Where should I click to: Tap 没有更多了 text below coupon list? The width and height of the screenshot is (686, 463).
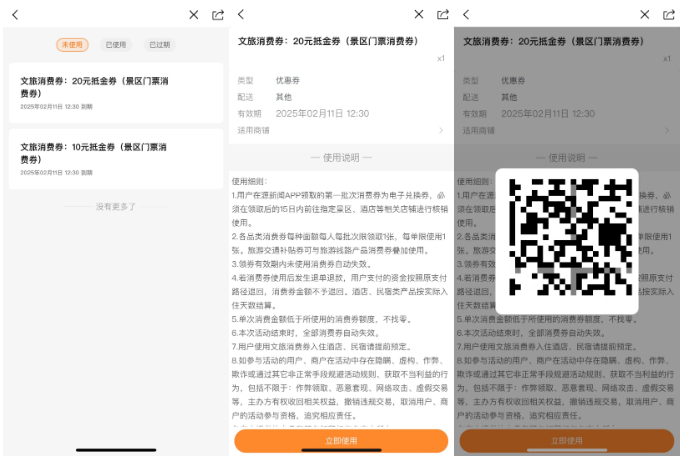[116, 207]
